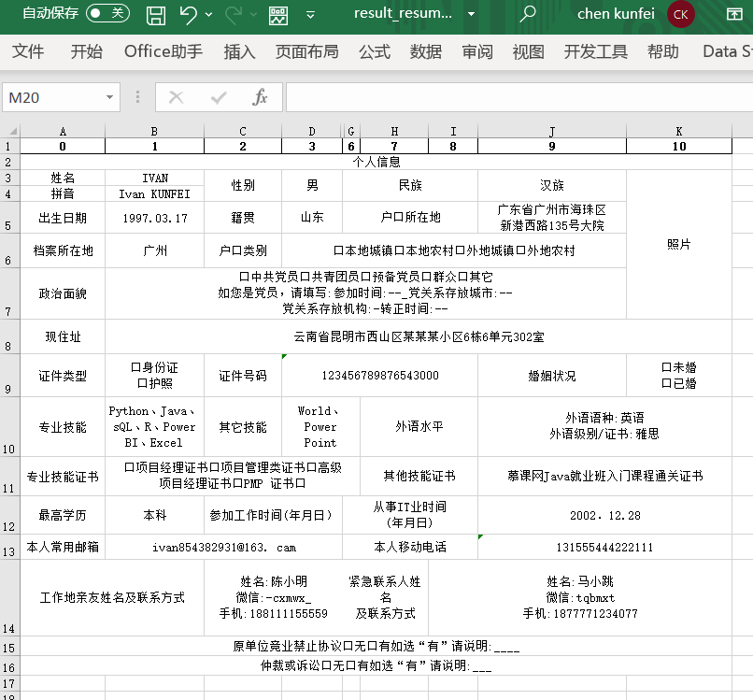Select row 14 header
753x700 pixels.
point(9,598)
